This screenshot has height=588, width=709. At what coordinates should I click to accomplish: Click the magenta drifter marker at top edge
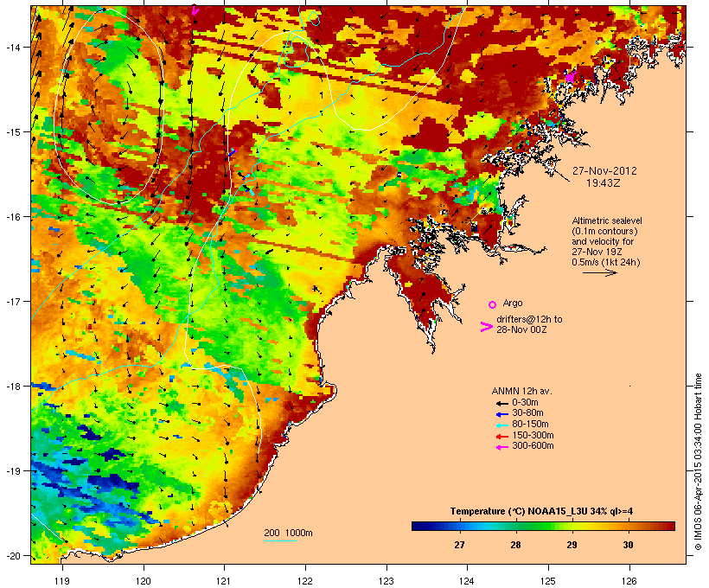pos(195,10)
